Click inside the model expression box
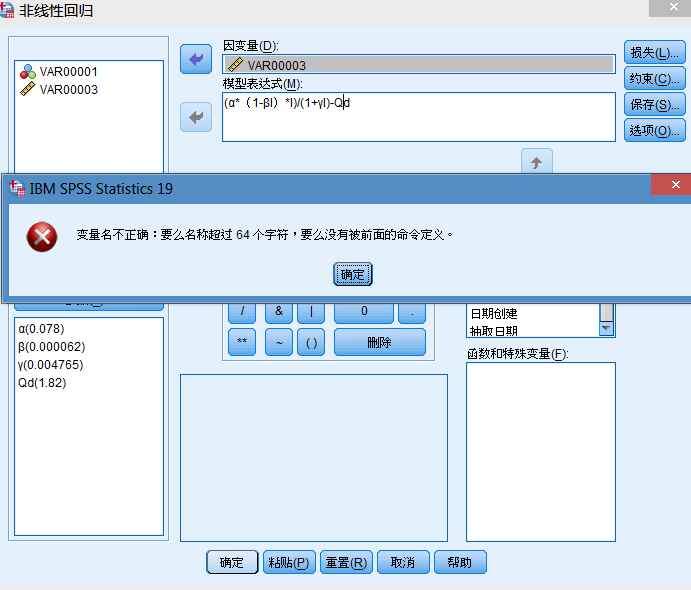The width and height of the screenshot is (691, 590). click(419, 117)
